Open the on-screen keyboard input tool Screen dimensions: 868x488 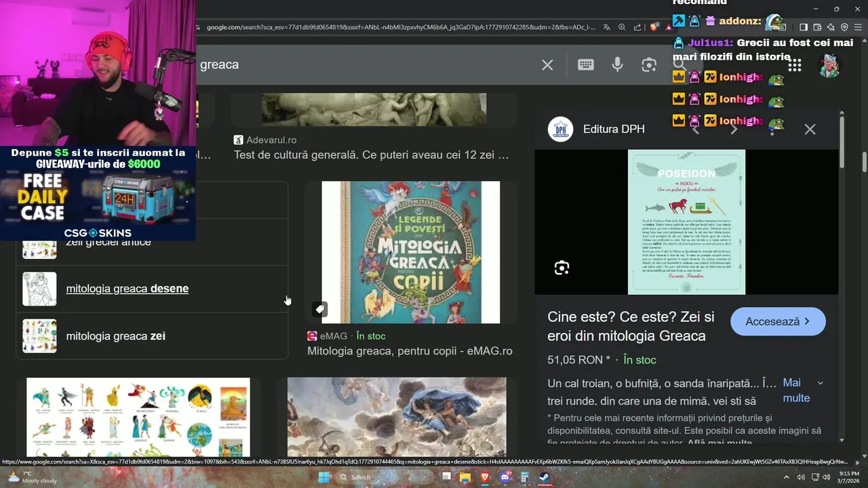click(586, 64)
